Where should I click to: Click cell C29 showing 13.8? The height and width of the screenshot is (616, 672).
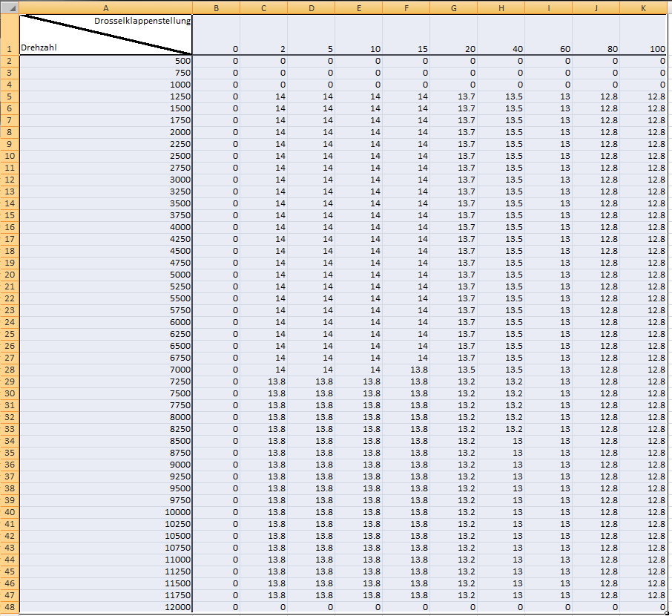tap(263, 381)
